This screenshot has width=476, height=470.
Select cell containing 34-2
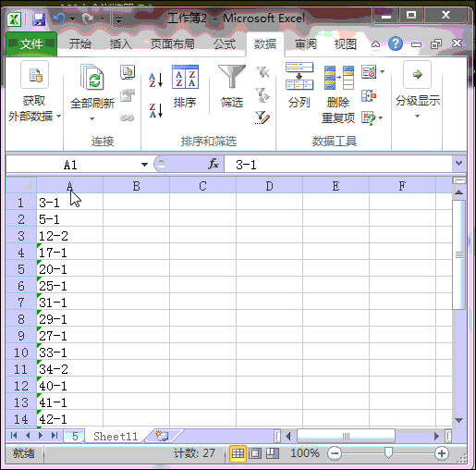pyautogui.click(x=69, y=369)
